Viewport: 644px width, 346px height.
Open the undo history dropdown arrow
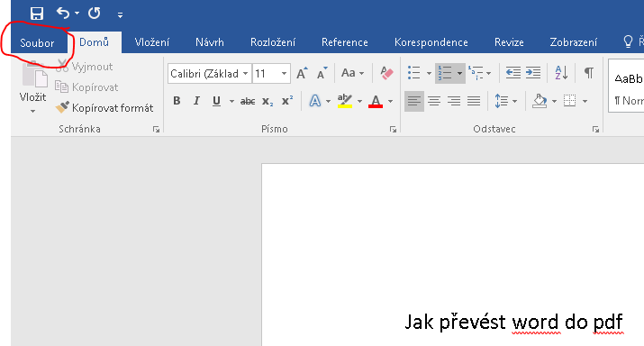(77, 14)
